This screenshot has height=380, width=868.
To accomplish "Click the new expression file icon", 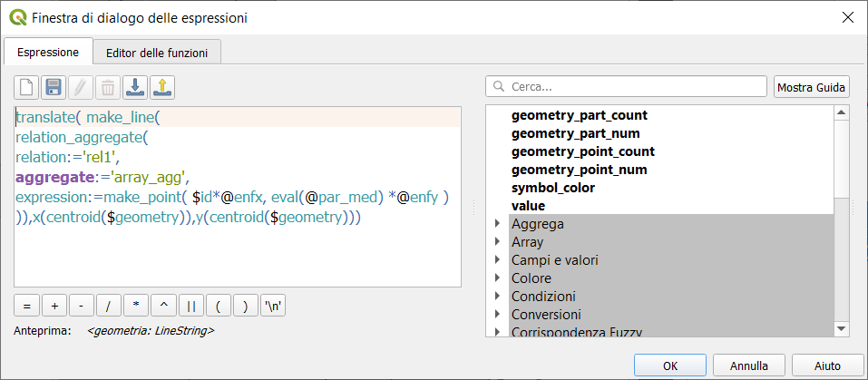I will pos(26,87).
